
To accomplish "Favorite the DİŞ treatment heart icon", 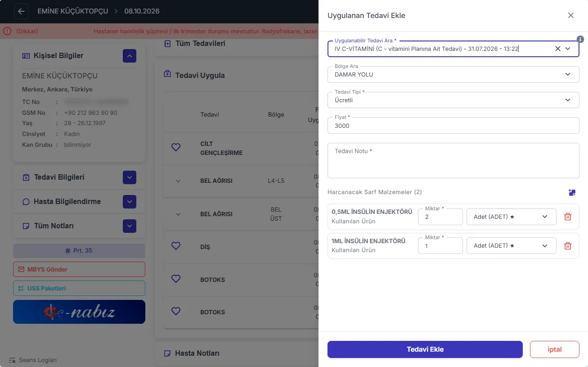I will pyautogui.click(x=176, y=246).
